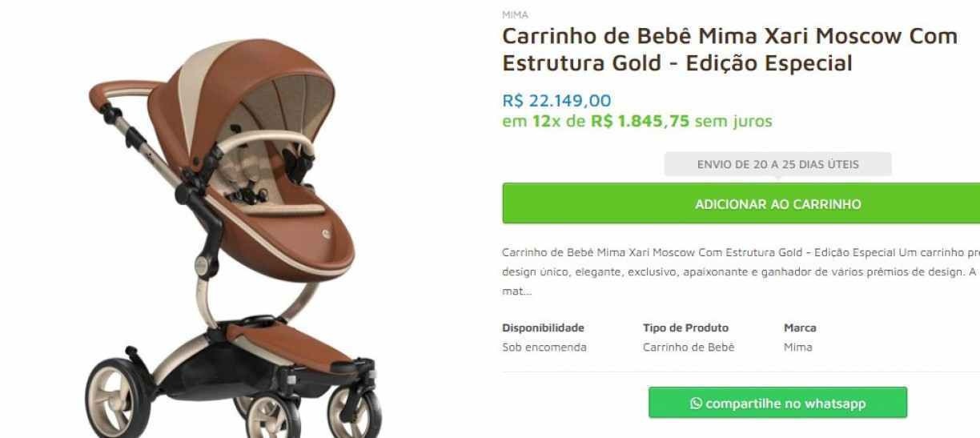Add the stroller with Adicionar ao Carrinho
Screen dimensions: 980x438
pos(741,203)
